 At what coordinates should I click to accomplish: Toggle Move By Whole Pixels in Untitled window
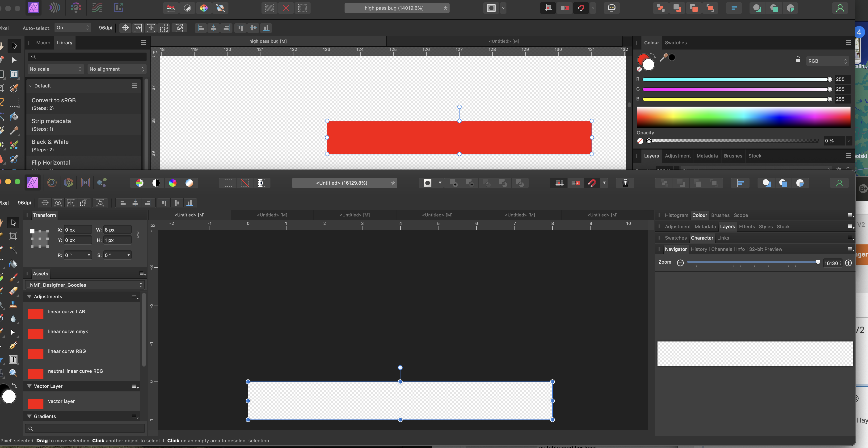coord(576,183)
